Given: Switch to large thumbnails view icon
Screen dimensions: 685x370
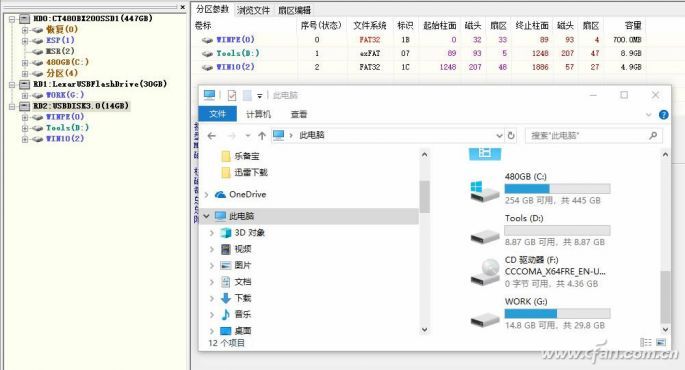Looking at the screenshot, I should click(661, 342).
